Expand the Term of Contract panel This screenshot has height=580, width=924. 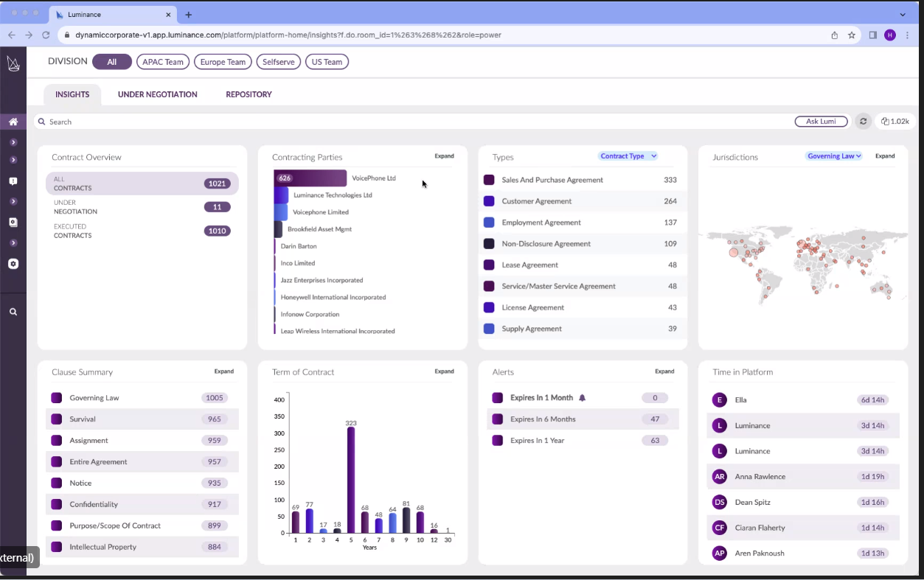[x=444, y=371]
